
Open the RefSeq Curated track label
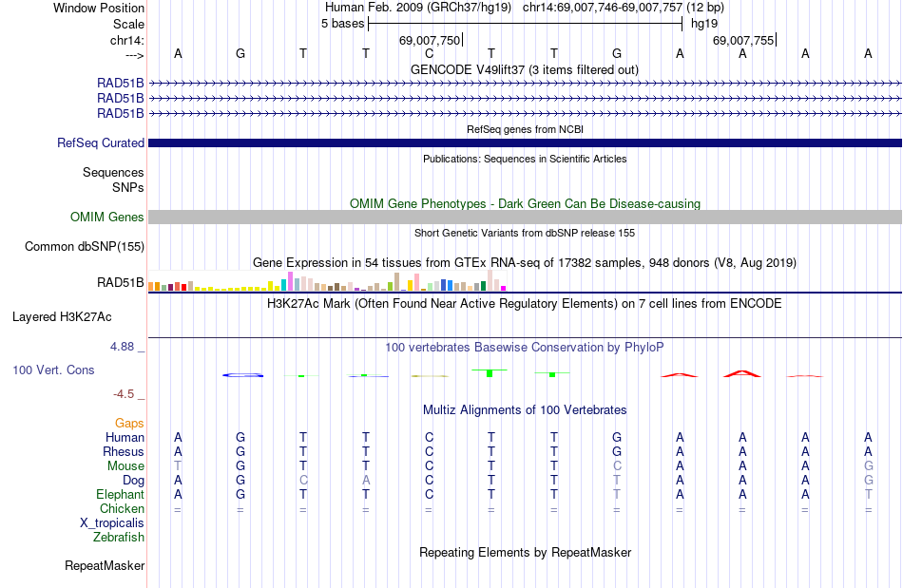click(x=101, y=142)
